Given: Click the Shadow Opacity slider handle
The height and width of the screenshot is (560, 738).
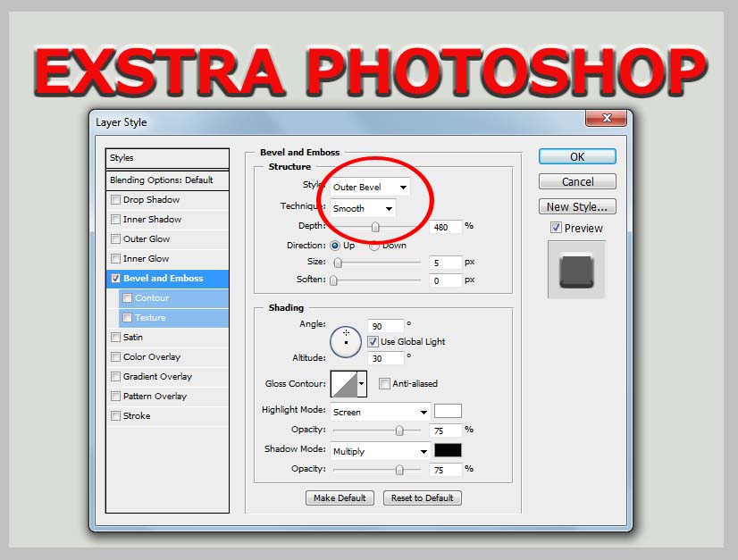Looking at the screenshot, I should pyautogui.click(x=399, y=470).
